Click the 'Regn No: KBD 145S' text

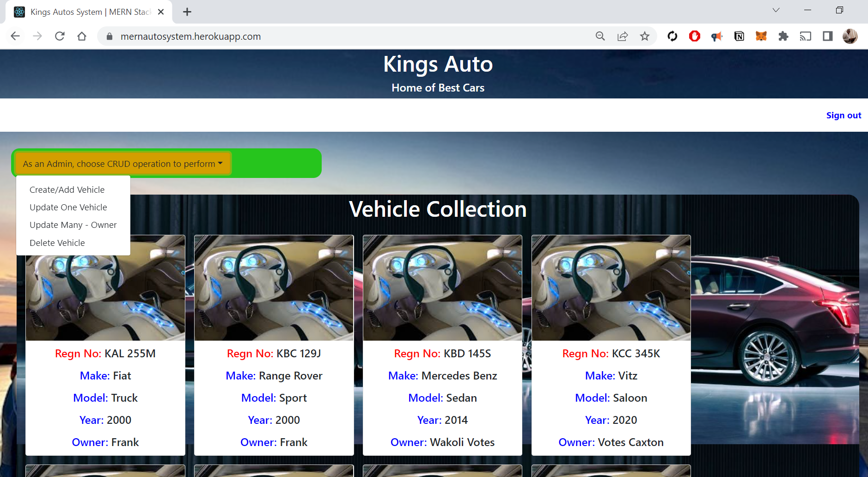[x=443, y=354]
